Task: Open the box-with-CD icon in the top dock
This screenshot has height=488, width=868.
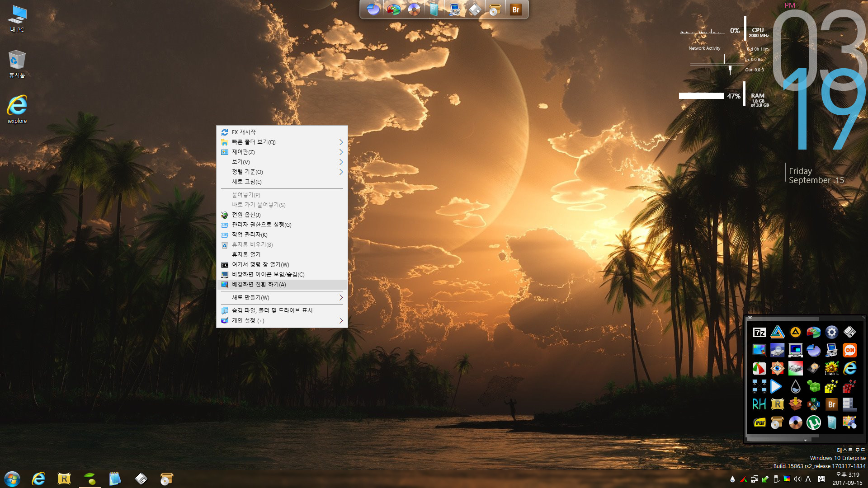Action: (495, 9)
